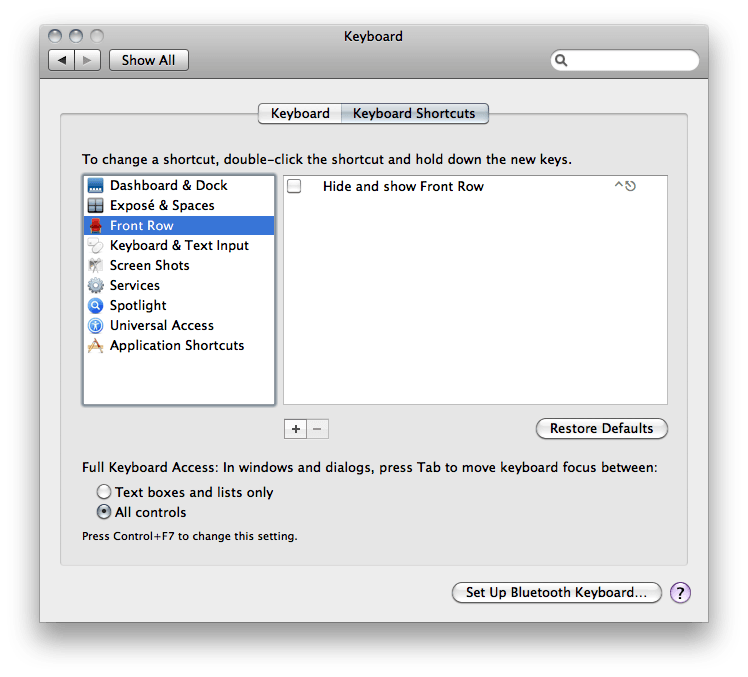
Task: Click Show All preferences button
Action: (148, 60)
